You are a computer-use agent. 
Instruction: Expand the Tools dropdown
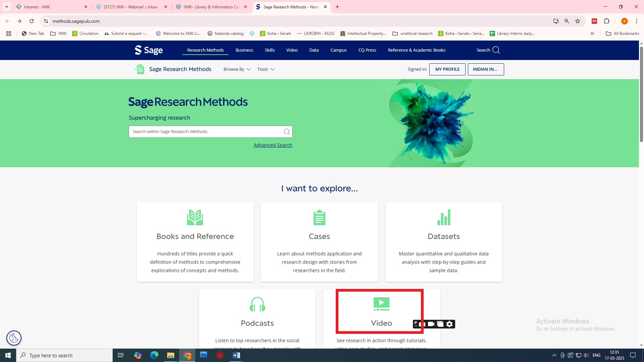point(266,69)
